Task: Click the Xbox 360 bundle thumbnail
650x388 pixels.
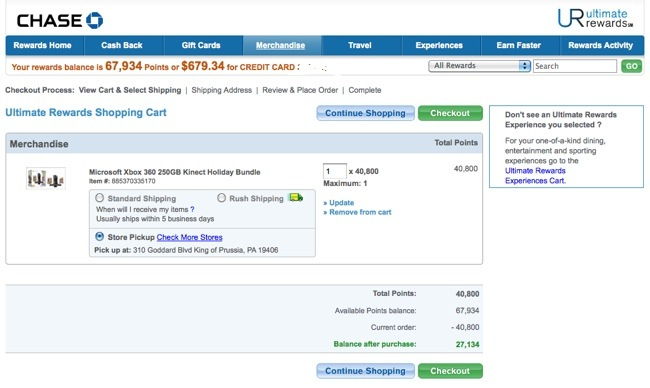Action: tap(46, 178)
